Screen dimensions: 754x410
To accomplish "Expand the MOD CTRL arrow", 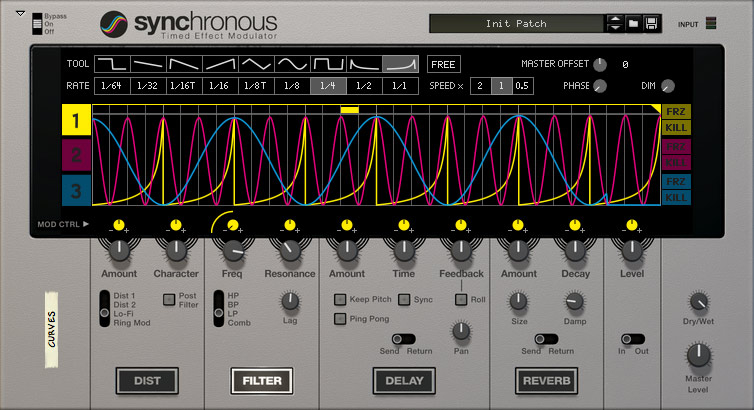I will [x=86, y=225].
